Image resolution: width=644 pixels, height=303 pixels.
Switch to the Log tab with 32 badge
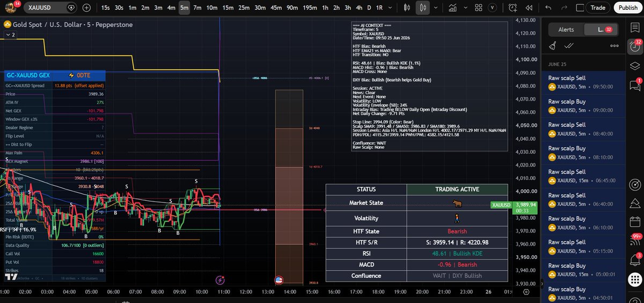[x=601, y=30]
